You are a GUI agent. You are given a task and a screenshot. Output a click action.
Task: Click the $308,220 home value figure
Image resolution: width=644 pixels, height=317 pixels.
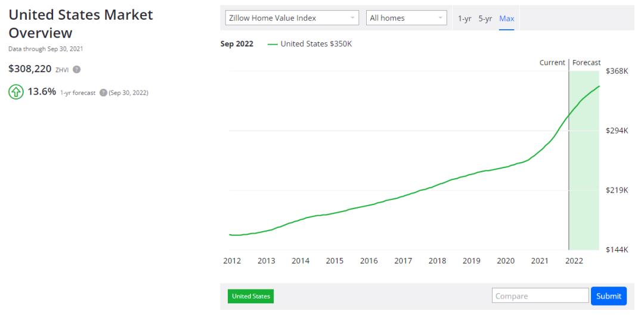click(x=30, y=70)
